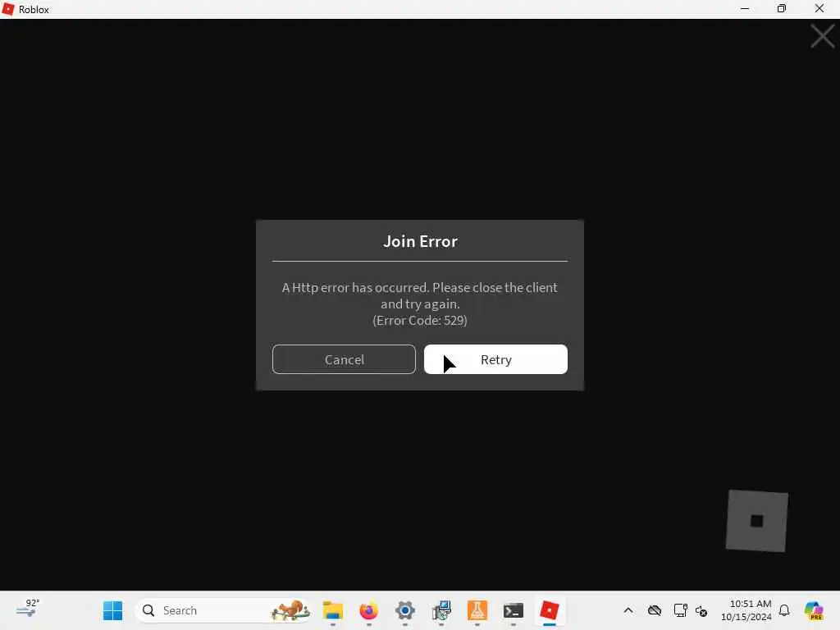Show hidden system tray icons
The width and height of the screenshot is (840, 630).
[x=628, y=610]
